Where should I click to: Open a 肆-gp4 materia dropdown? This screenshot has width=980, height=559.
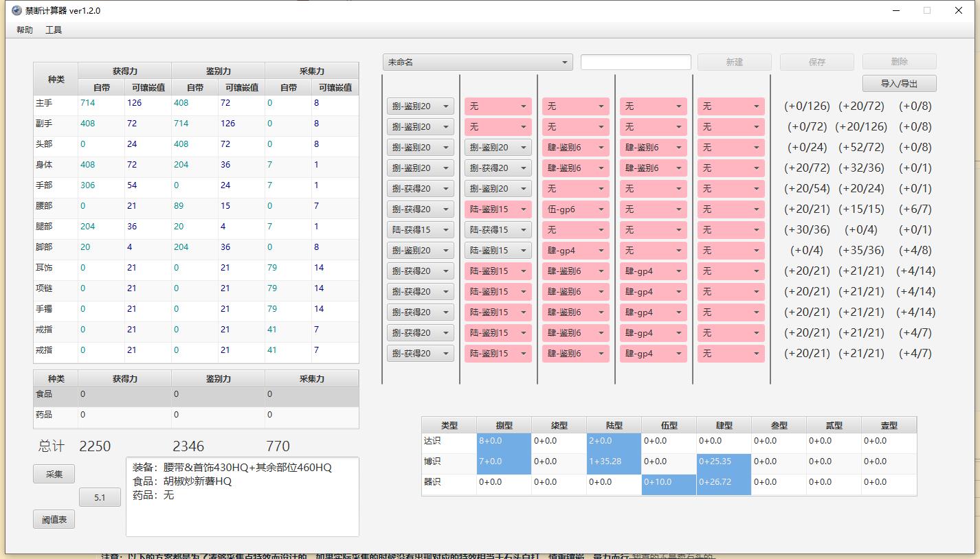(653, 271)
